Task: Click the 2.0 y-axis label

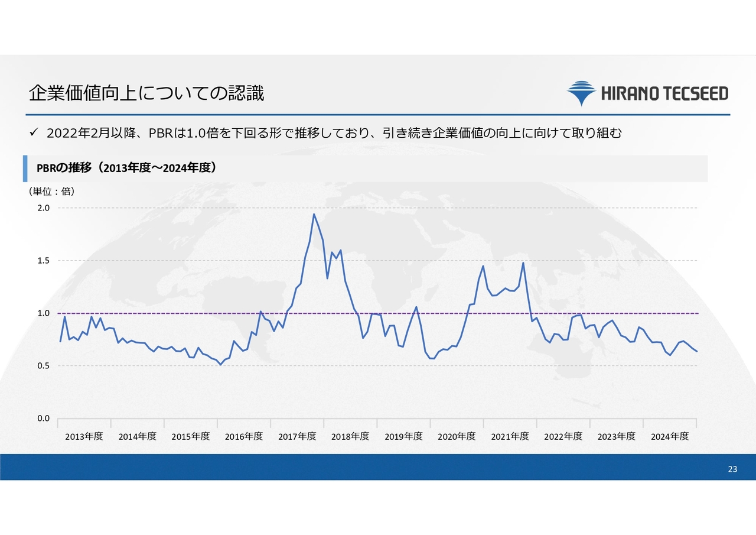Action: point(44,208)
